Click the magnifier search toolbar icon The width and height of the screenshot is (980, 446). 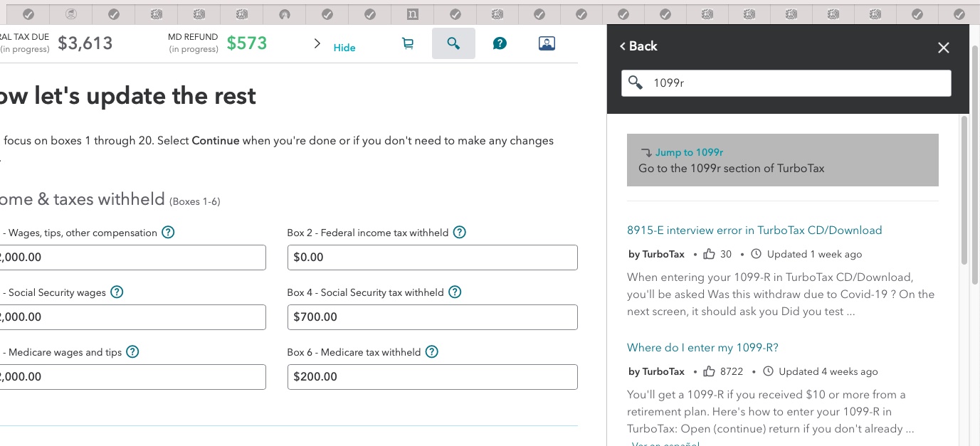point(453,43)
